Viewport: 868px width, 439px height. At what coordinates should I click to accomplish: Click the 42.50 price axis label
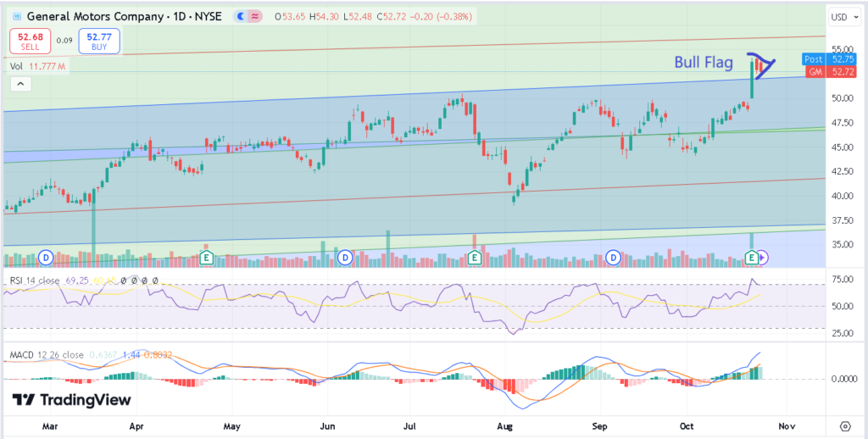point(841,171)
